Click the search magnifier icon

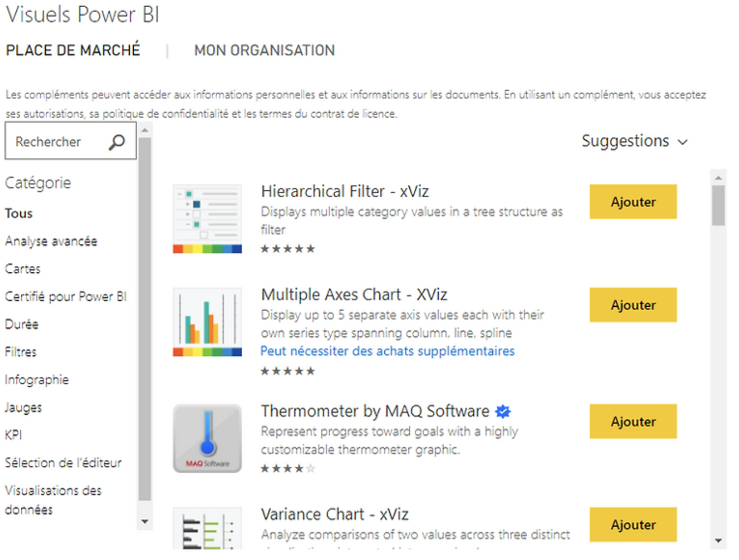coord(116,142)
